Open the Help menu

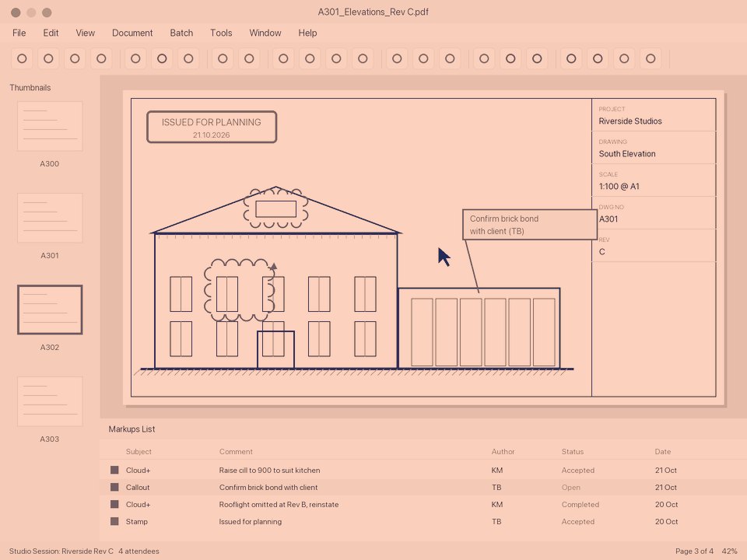(x=307, y=33)
